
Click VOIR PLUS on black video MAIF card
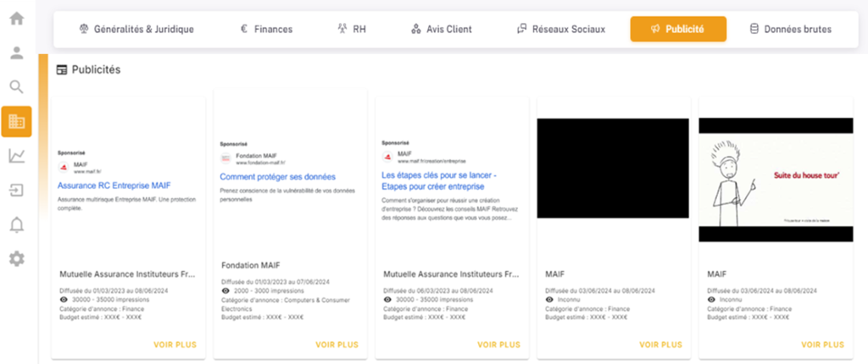tap(661, 345)
